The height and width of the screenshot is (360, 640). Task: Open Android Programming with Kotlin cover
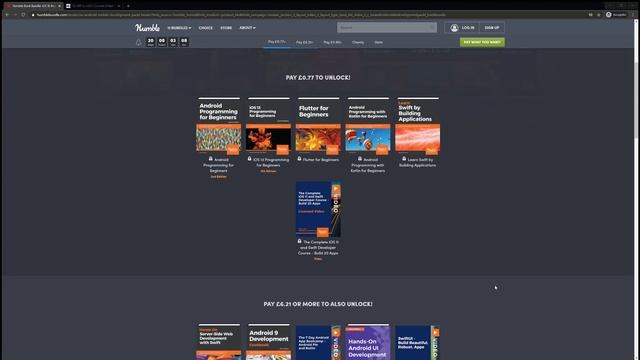pyautogui.click(x=368, y=126)
